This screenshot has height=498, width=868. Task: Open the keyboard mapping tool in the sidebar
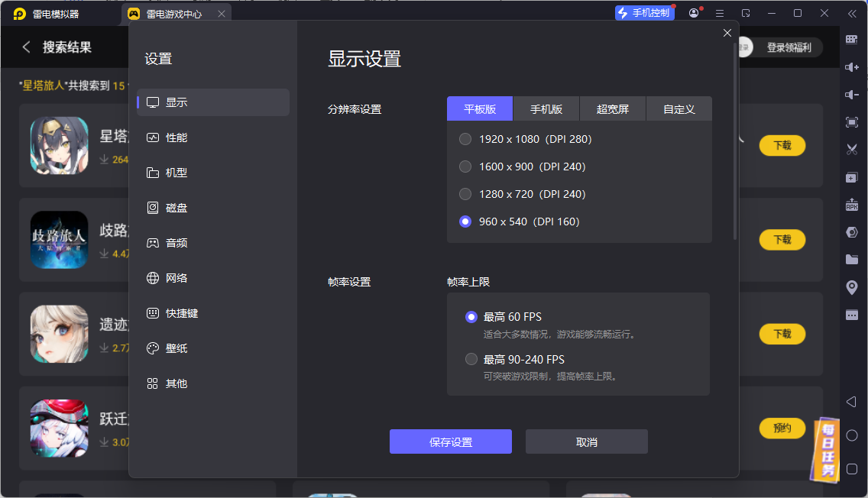coord(852,39)
